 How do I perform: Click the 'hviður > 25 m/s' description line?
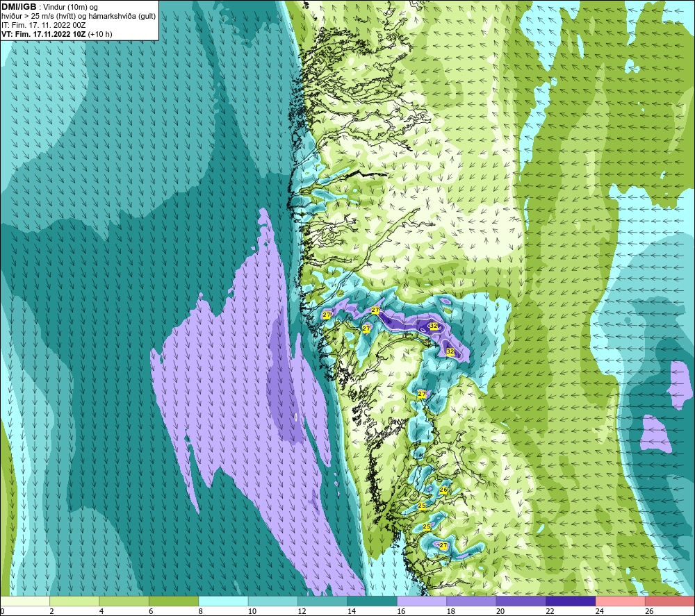(x=79, y=17)
